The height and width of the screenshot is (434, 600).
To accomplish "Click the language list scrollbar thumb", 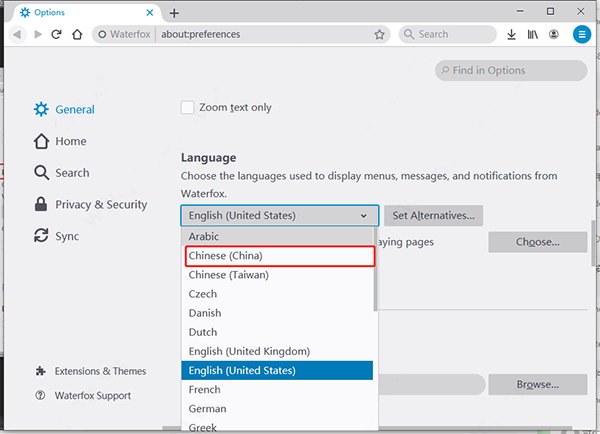I will point(375,269).
